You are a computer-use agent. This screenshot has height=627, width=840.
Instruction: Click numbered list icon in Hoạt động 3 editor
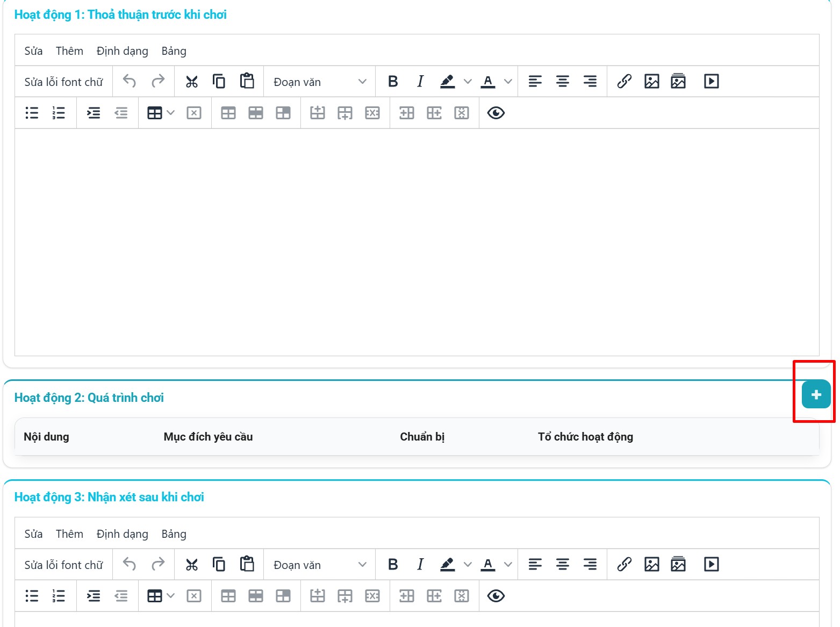(59, 596)
